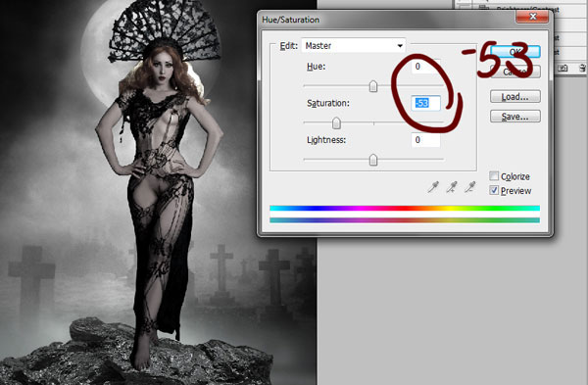
Task: Click the Saturation slider handle
Action: [336, 123]
